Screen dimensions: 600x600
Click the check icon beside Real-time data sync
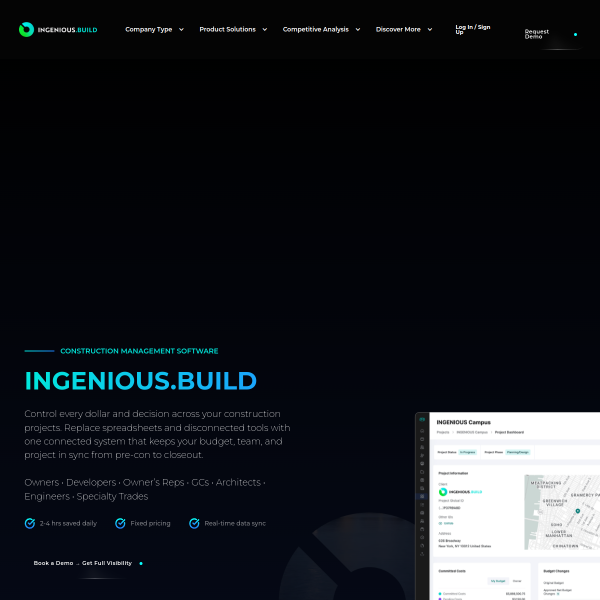194,523
